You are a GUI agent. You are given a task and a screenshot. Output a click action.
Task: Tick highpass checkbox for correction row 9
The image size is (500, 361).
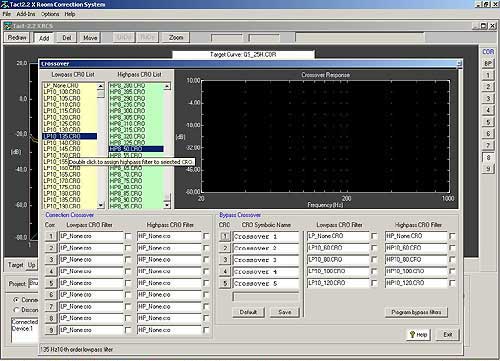(206, 330)
